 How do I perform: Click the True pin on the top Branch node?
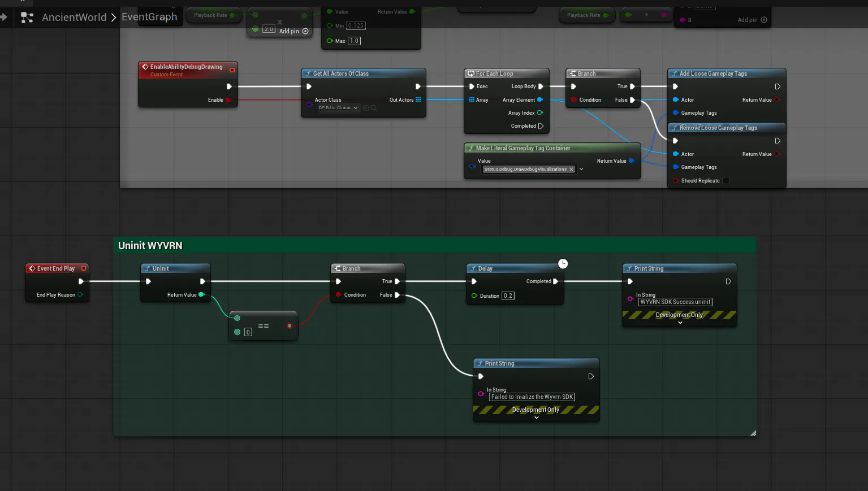pos(632,86)
